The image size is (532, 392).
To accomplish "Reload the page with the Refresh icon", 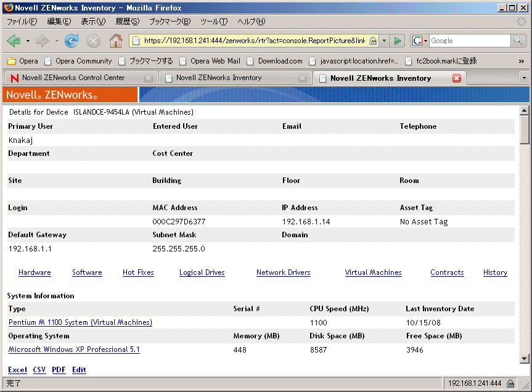I will [x=72, y=41].
